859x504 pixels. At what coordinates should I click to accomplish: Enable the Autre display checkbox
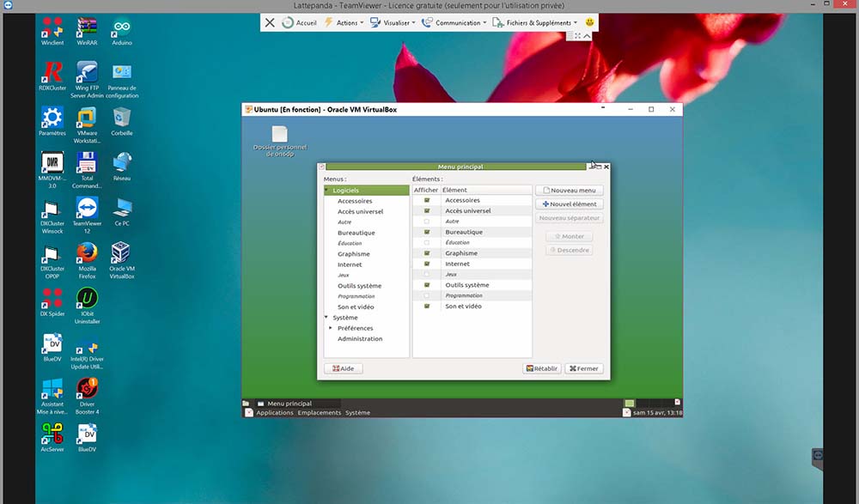[x=427, y=222]
